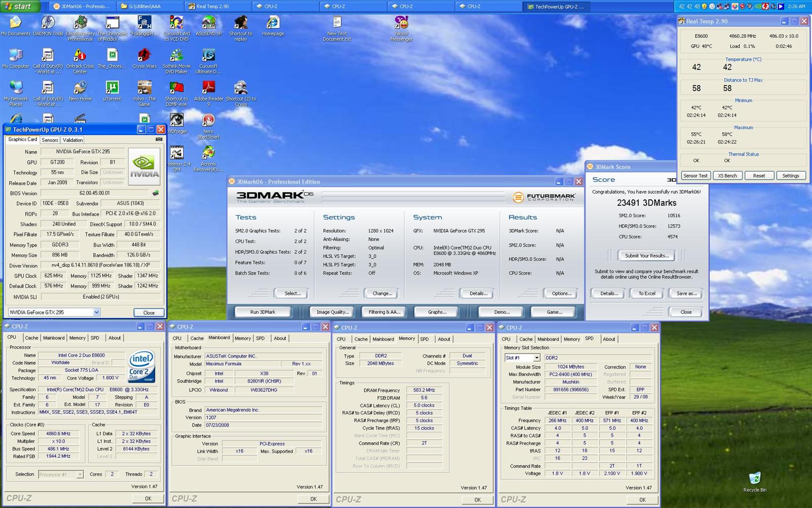Click Sensor Test button in Real Temp
Image resolution: width=812 pixels, height=508 pixels.
coord(695,176)
